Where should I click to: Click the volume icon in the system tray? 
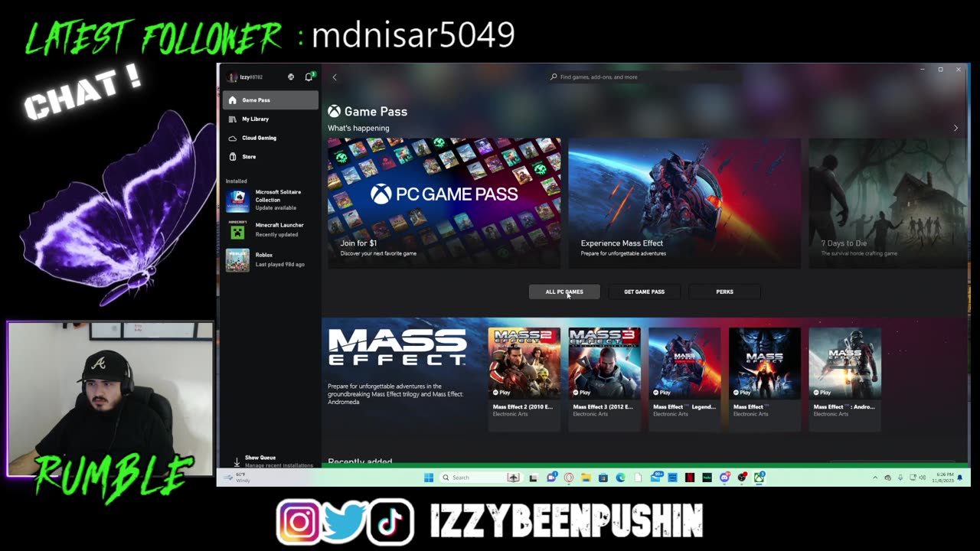922,478
